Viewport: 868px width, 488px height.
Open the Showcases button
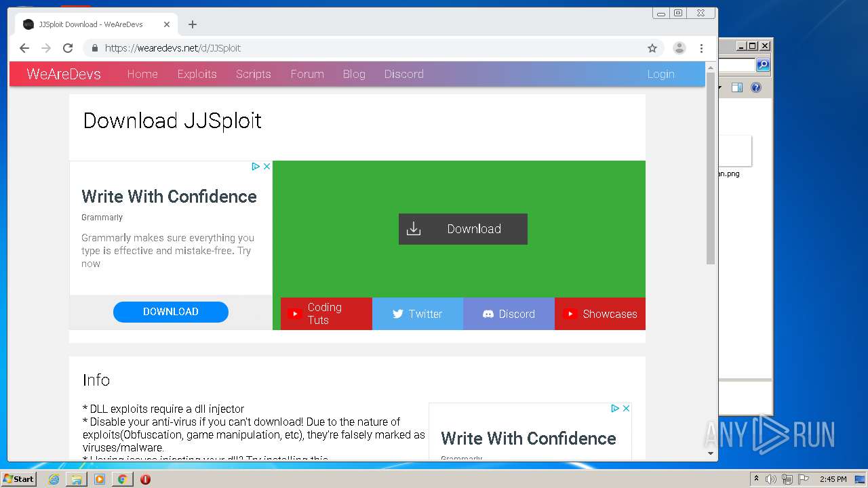coord(600,314)
